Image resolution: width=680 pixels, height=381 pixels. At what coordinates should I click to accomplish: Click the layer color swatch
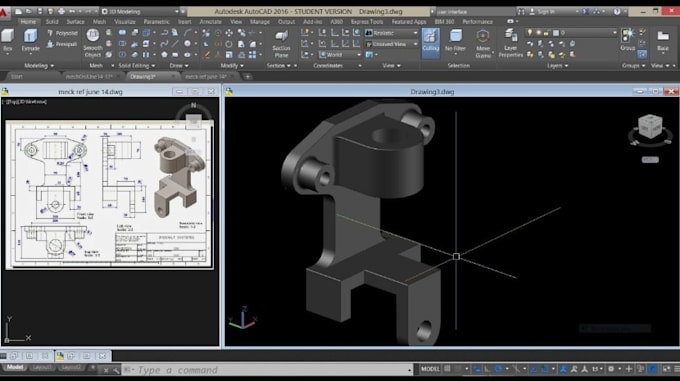coord(556,33)
